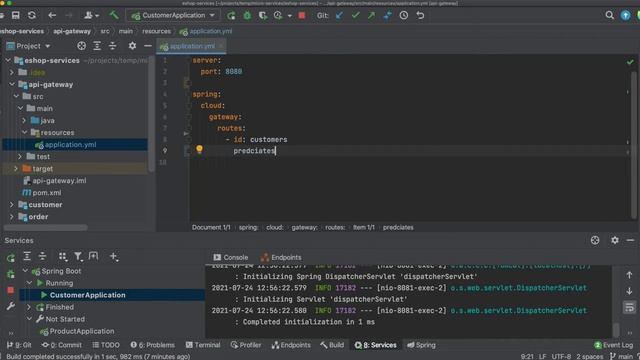
Task: Collapse the src folder
Action: point(16,96)
